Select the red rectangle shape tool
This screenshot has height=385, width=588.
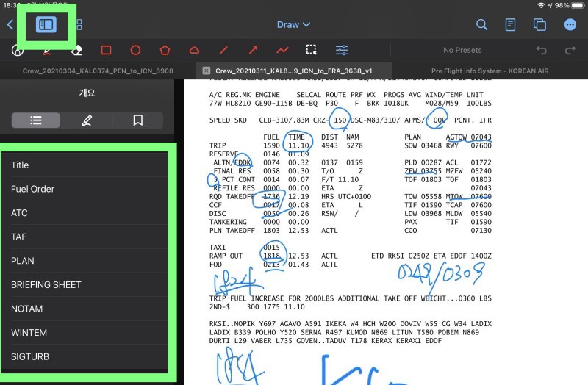pos(106,51)
